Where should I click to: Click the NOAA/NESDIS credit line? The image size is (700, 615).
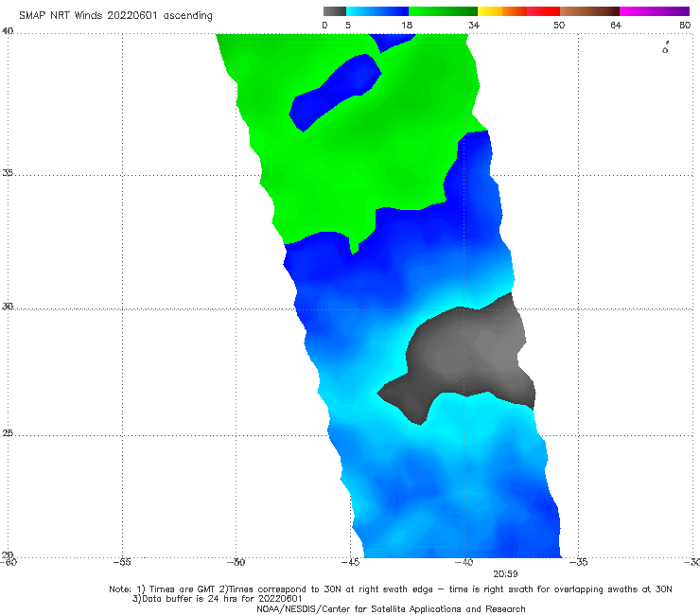coord(391,608)
